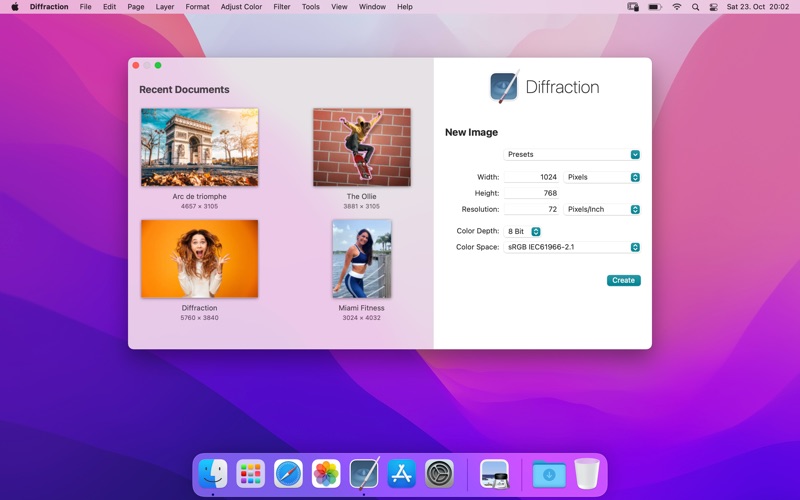Open Miami Fitness recent document
Image resolution: width=800 pixels, height=500 pixels.
(x=361, y=259)
